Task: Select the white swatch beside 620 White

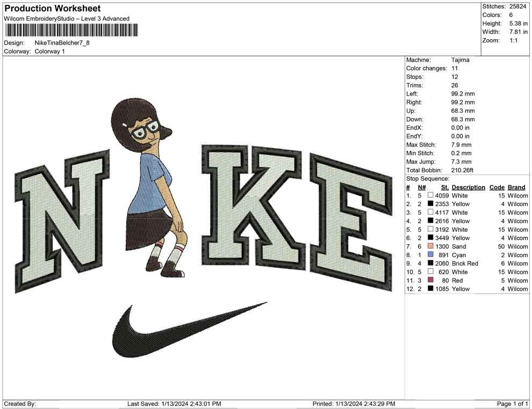Action: [x=430, y=272]
